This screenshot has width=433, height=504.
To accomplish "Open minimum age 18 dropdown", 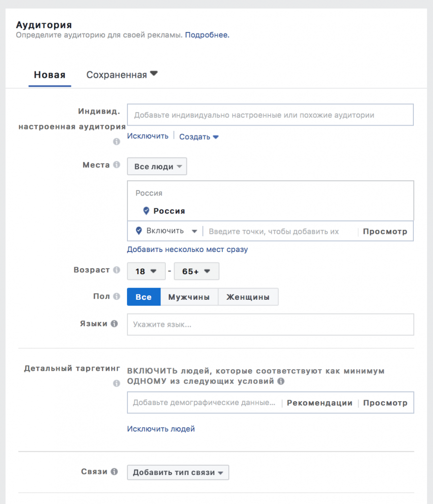I will click(146, 271).
